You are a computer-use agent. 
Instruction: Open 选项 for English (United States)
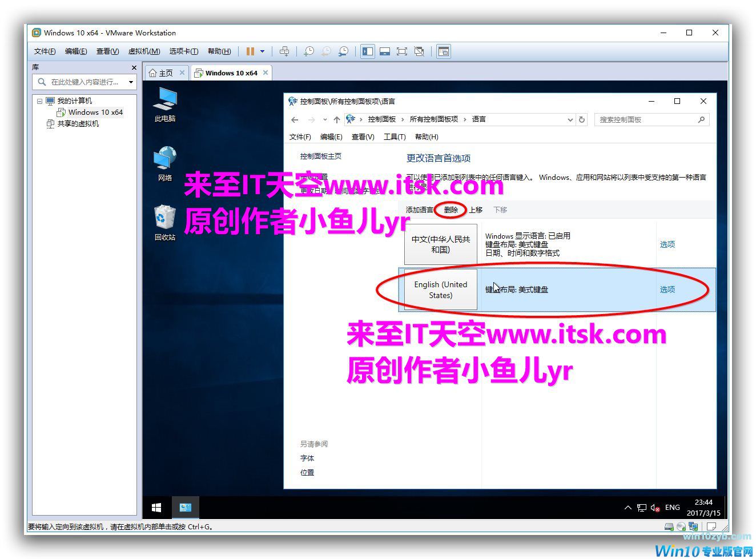click(x=667, y=289)
